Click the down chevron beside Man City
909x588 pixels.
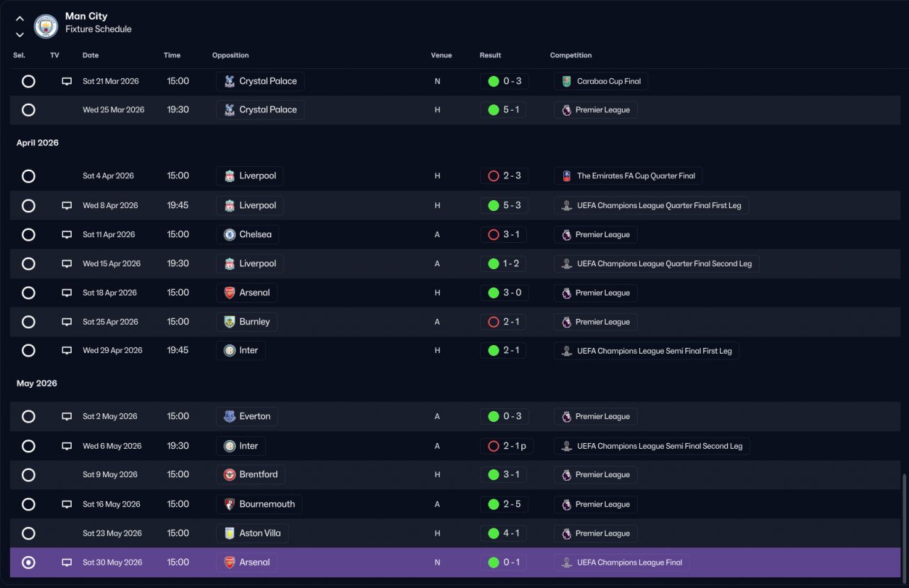[20, 34]
